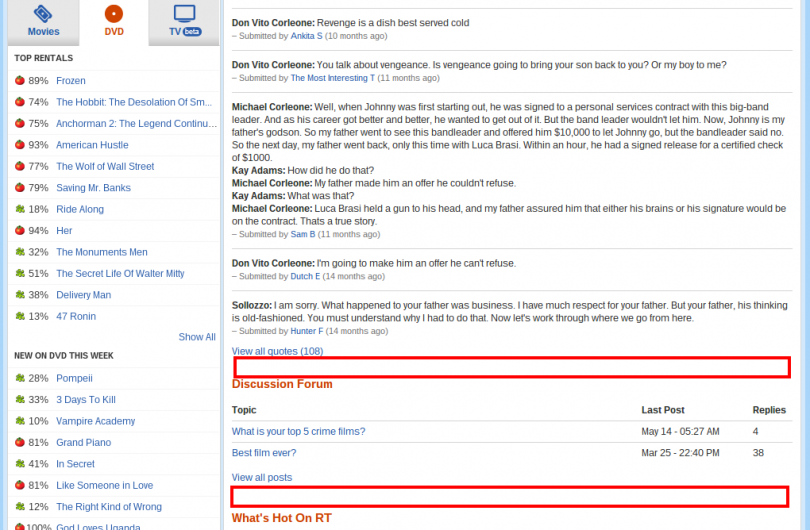Click the splat icon next to Vampire Academy
Screen dimensions: 810x530
click(x=20, y=421)
